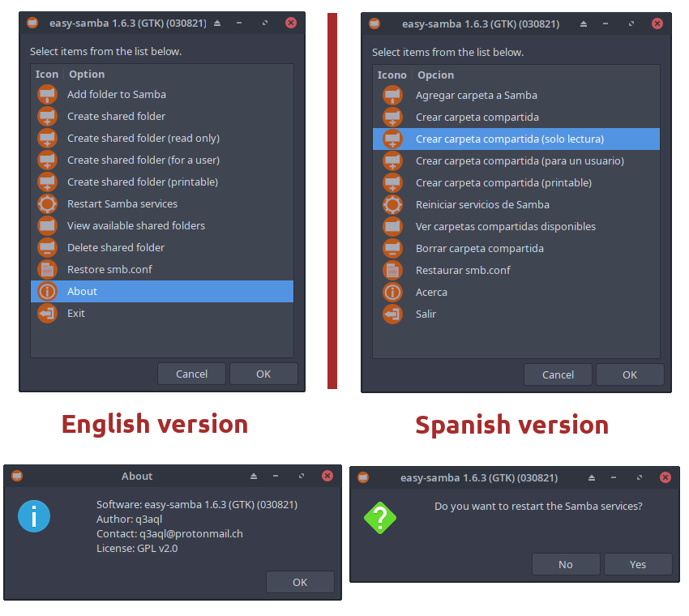Click the icon beside Ver carpetas compartidas disponibles
689x616 pixels.
pos(392,227)
